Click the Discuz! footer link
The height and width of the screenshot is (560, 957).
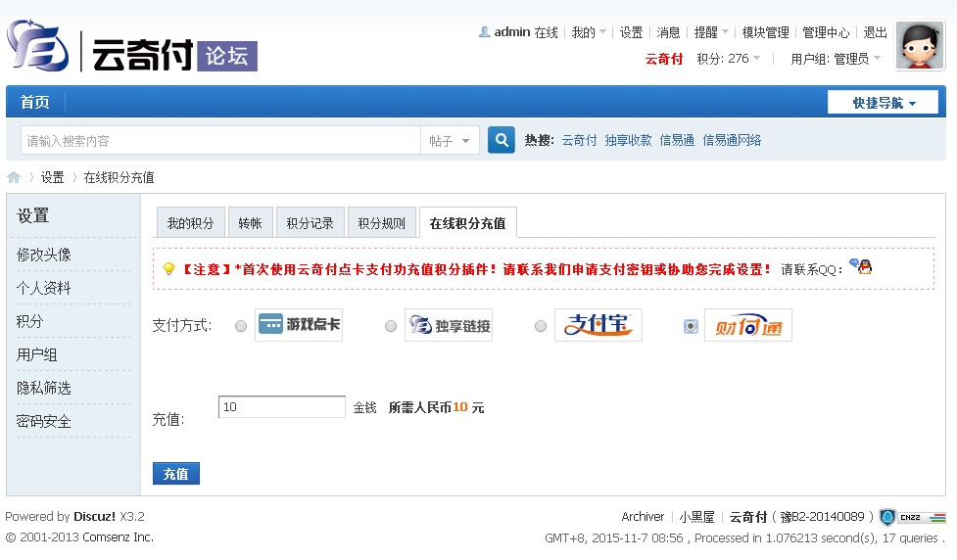pos(95,516)
